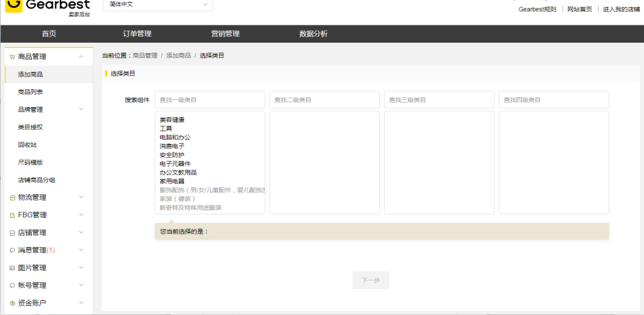Open 回收站 in the sidebar
The image size is (644, 315).
coord(27,145)
